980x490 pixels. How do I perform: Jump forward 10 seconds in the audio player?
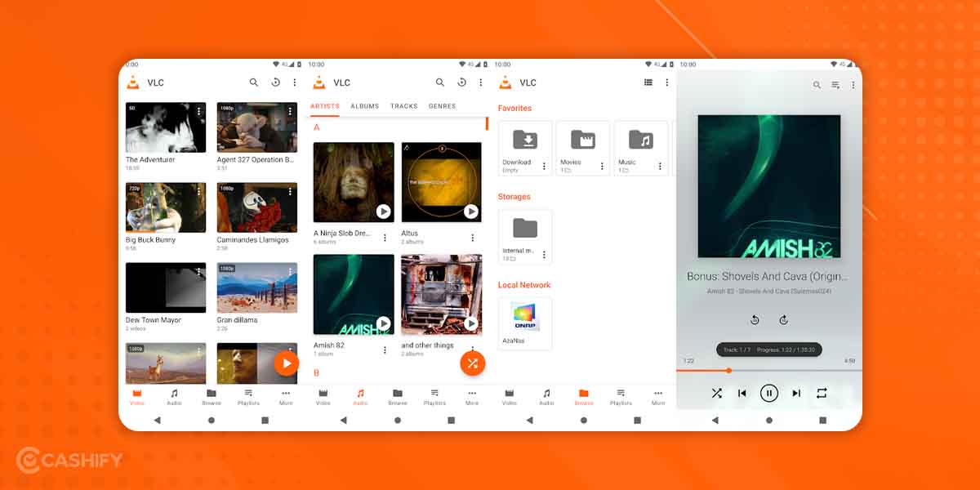click(x=784, y=320)
